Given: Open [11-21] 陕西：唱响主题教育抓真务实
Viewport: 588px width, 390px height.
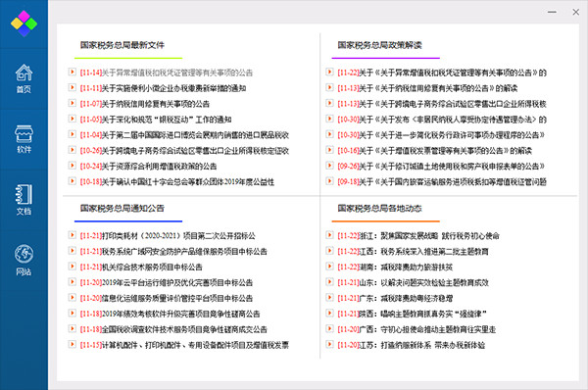Looking at the screenshot, I should (x=413, y=314).
